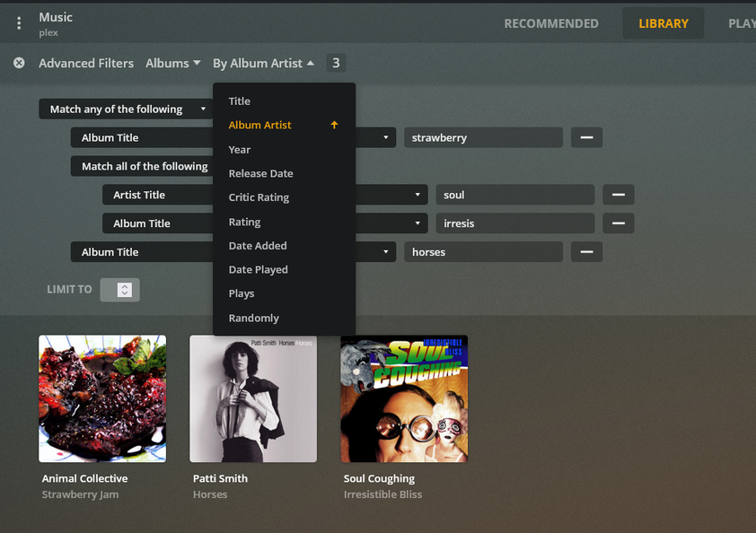Screen dimensions: 756x533
Task: Toggle ascending arrow on Album Artist sort
Action: 334,125
